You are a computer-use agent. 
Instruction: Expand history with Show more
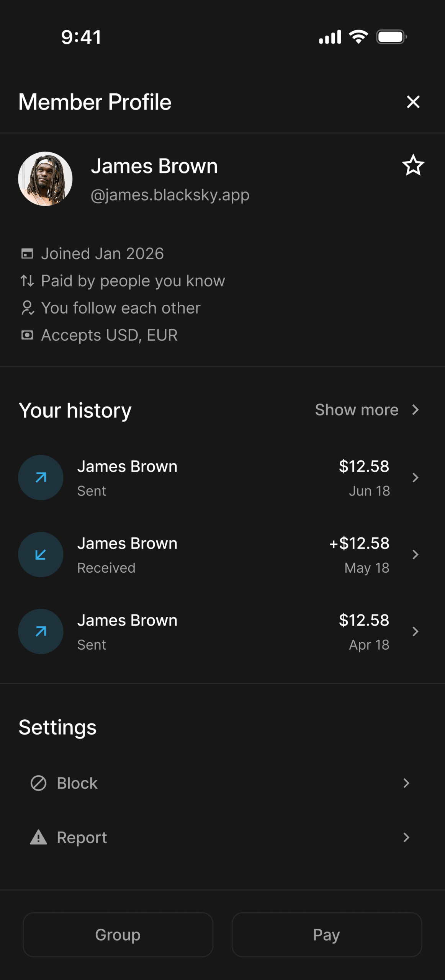(366, 410)
